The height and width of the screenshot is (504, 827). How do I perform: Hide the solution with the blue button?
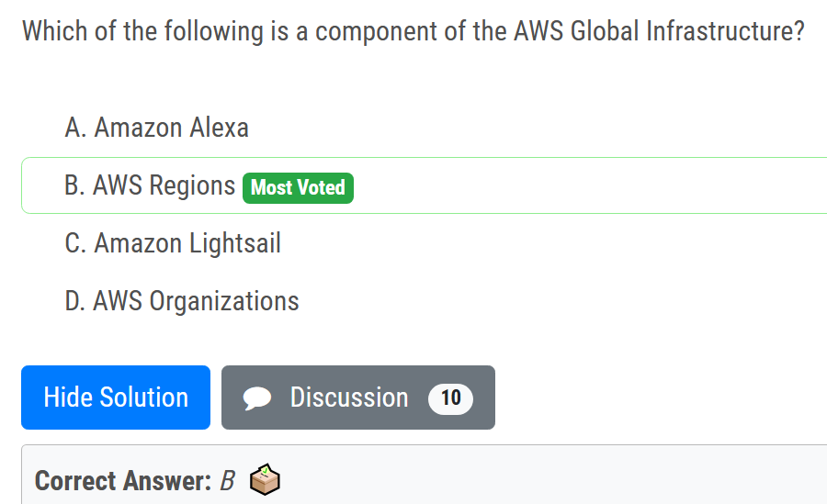click(x=116, y=398)
